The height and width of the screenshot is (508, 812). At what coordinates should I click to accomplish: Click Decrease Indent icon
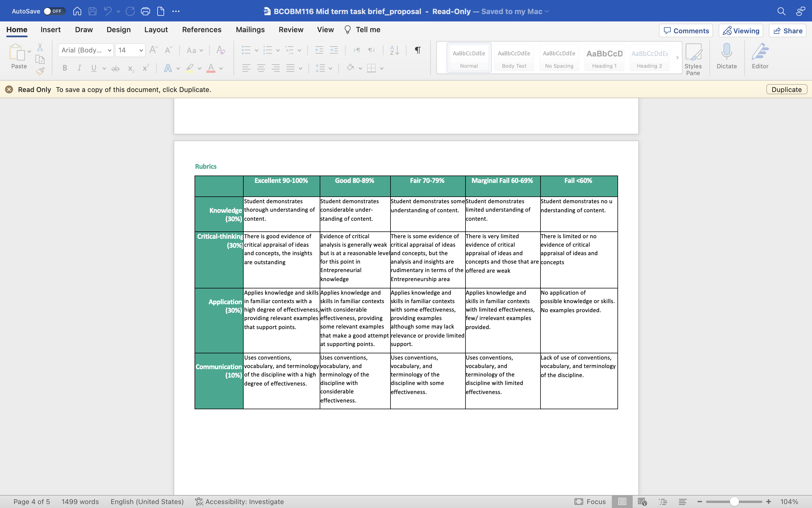[319, 50]
